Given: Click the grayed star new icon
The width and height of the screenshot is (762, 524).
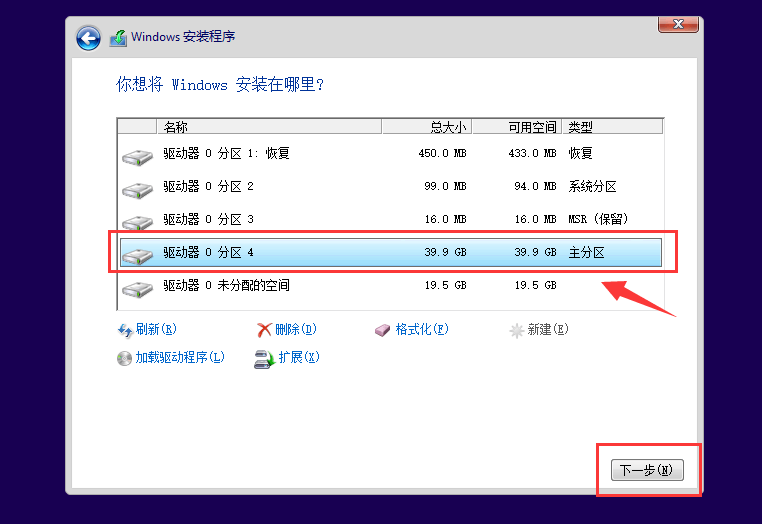Looking at the screenshot, I should 516,331.
